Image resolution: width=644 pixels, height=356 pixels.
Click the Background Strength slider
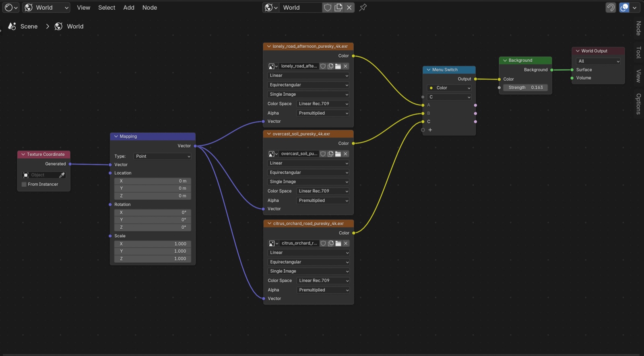tap(525, 87)
